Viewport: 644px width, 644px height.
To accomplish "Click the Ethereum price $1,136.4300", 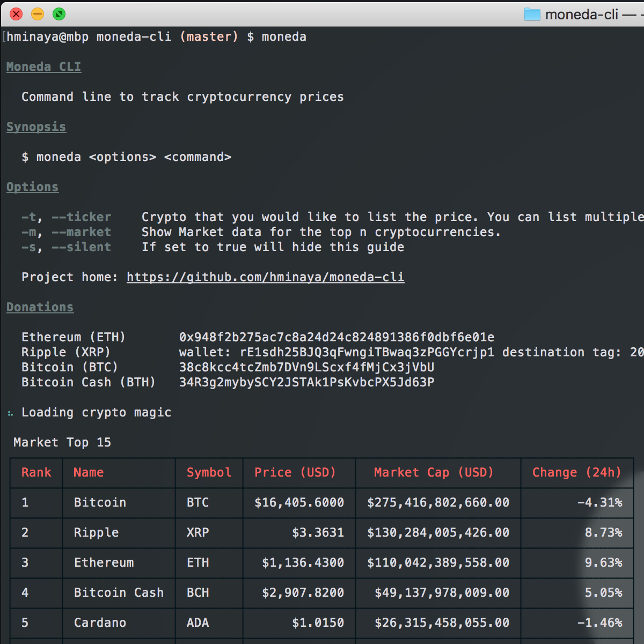I will 303,562.
